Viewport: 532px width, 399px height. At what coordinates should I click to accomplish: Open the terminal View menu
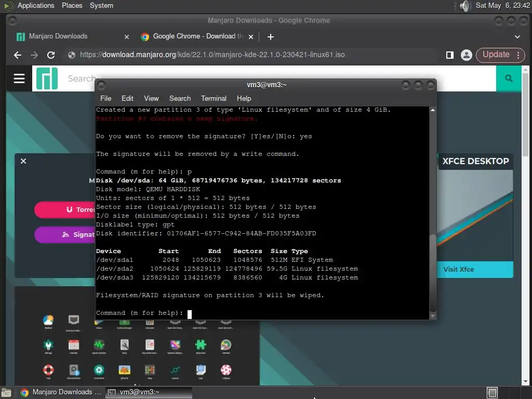(x=151, y=98)
